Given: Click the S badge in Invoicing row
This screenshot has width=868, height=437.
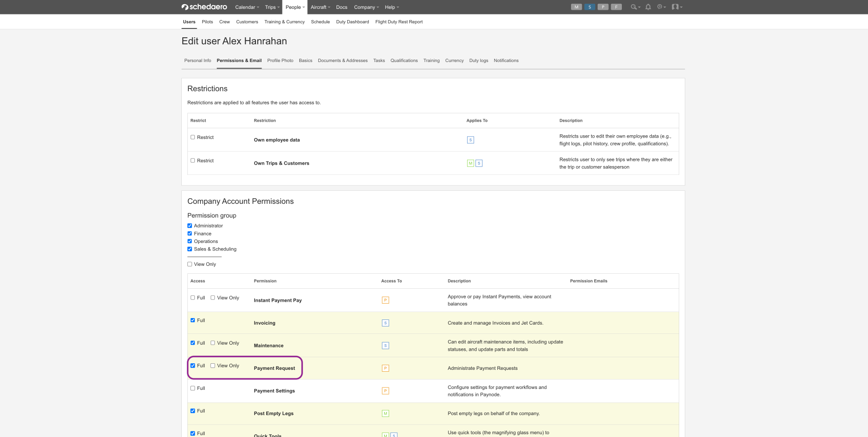Looking at the screenshot, I should [386, 323].
